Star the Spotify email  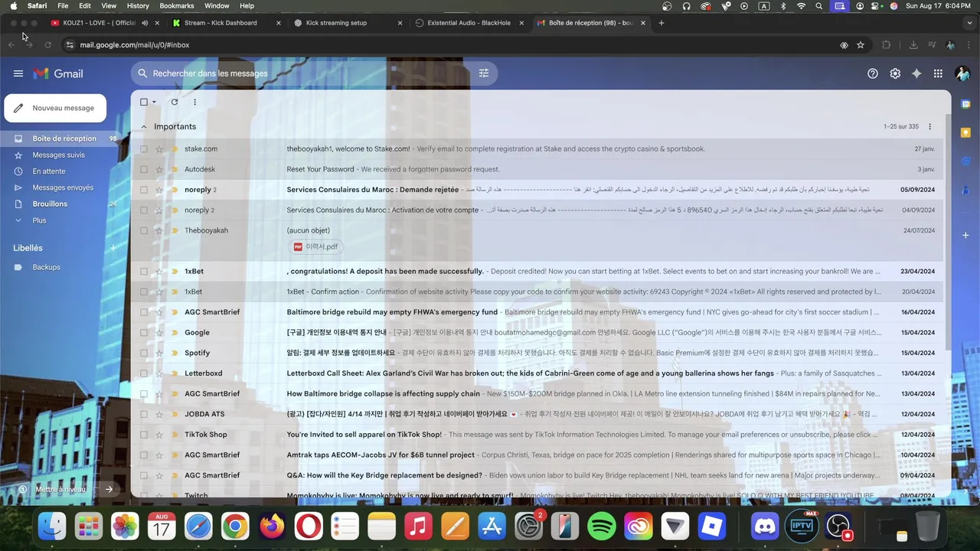[159, 353]
